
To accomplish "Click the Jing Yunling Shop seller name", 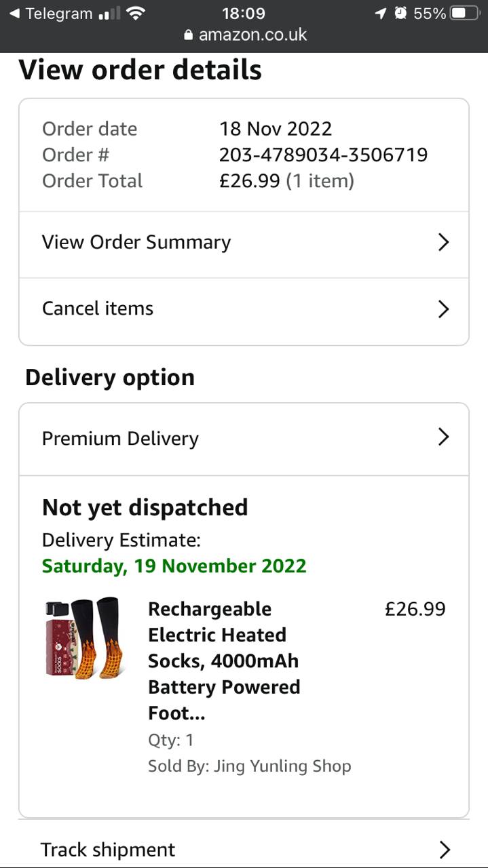I will [282, 766].
